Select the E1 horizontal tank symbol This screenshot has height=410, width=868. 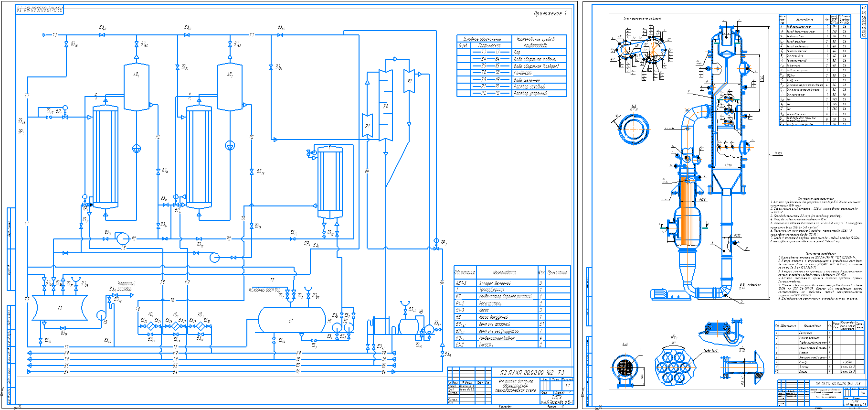tap(292, 320)
